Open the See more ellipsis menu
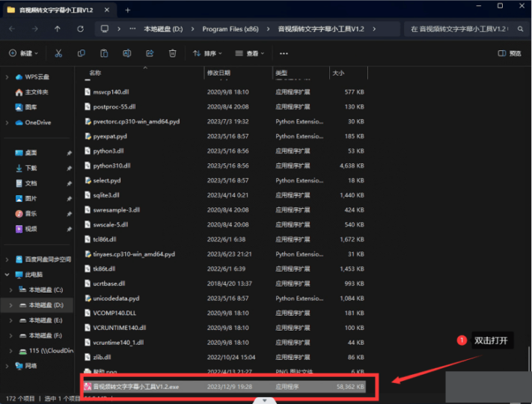Viewport: 532px width, 404px height. pos(284,53)
